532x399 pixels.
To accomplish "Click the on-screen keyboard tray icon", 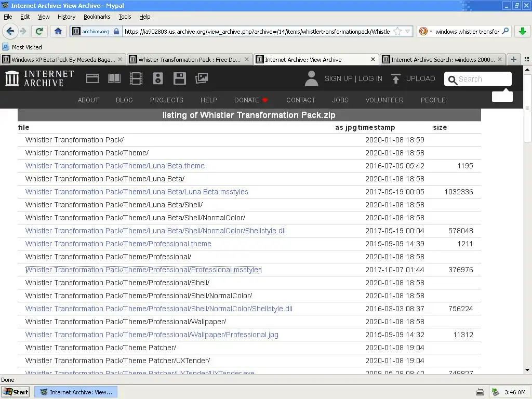I will [480, 392].
